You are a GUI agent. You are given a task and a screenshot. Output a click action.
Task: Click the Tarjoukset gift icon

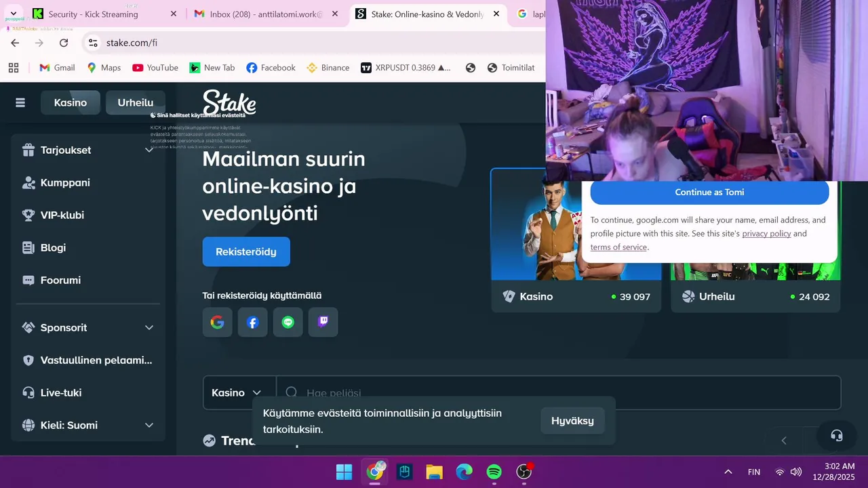click(x=28, y=150)
